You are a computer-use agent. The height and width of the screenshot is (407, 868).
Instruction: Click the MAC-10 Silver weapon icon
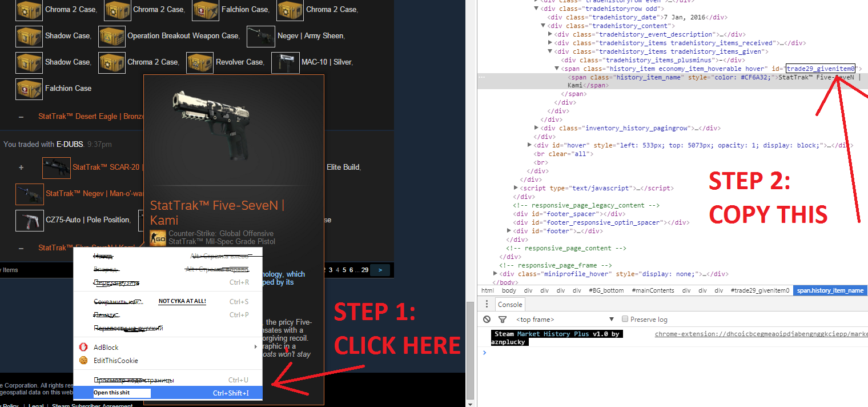[286, 62]
